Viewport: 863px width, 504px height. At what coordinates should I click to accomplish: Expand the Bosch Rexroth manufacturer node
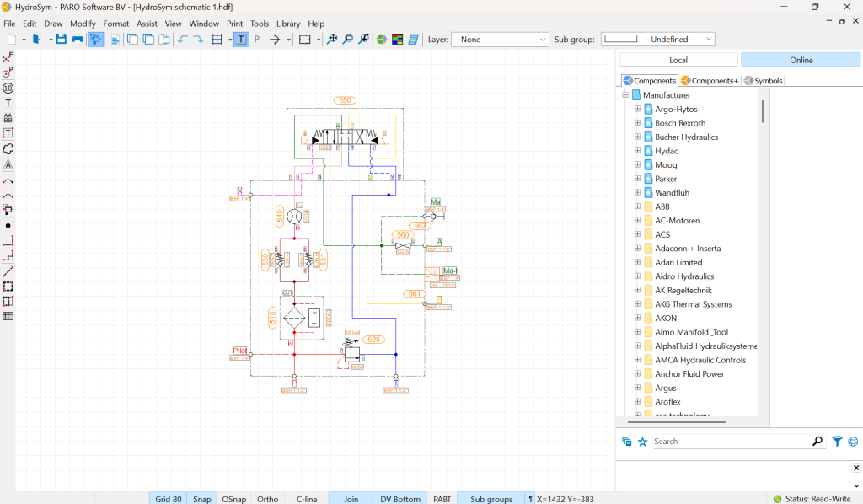(x=637, y=123)
